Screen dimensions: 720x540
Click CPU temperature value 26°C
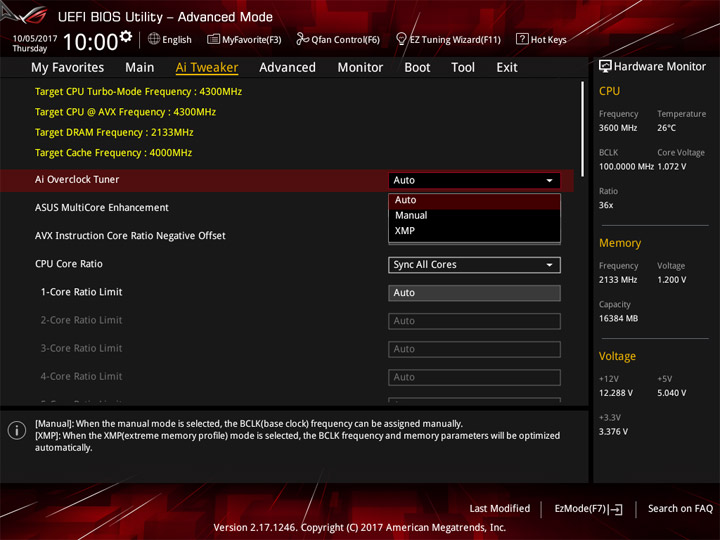[666, 128]
